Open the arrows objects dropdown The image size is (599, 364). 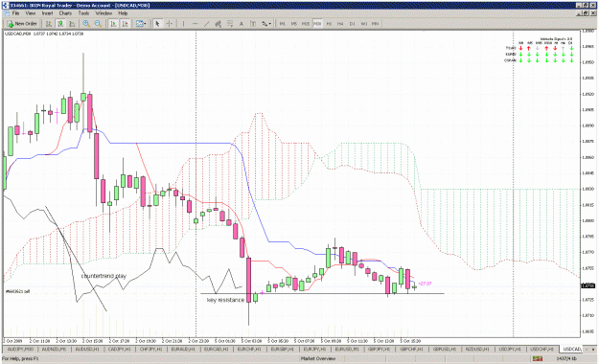tap(266, 24)
